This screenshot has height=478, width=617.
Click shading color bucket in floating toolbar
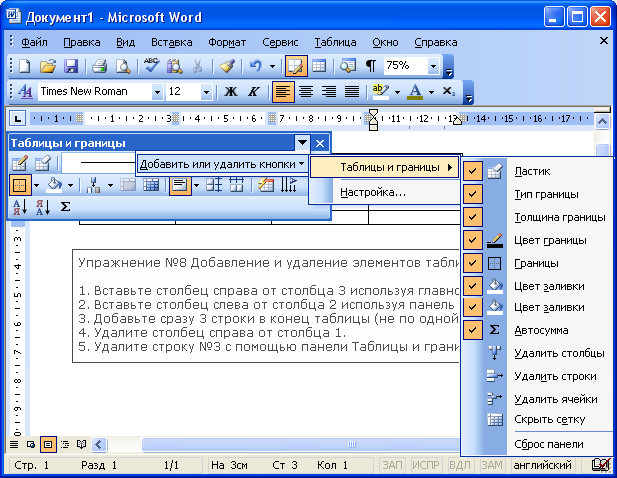tap(54, 185)
